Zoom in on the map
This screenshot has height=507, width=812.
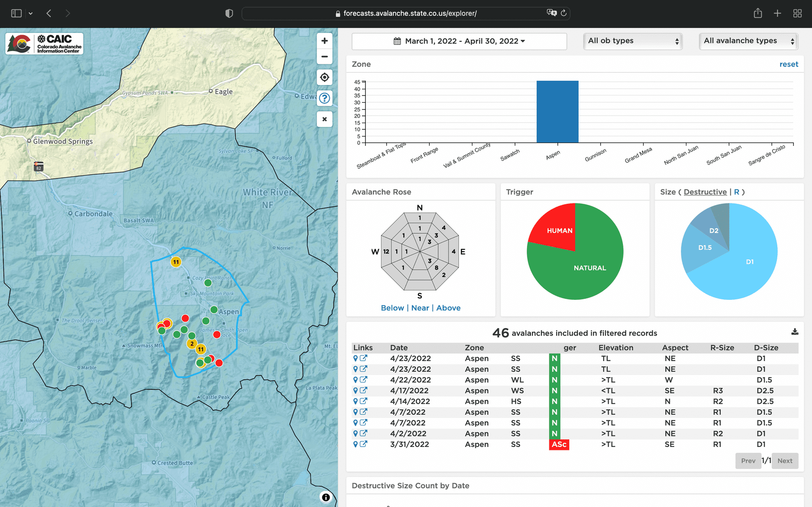click(x=324, y=41)
